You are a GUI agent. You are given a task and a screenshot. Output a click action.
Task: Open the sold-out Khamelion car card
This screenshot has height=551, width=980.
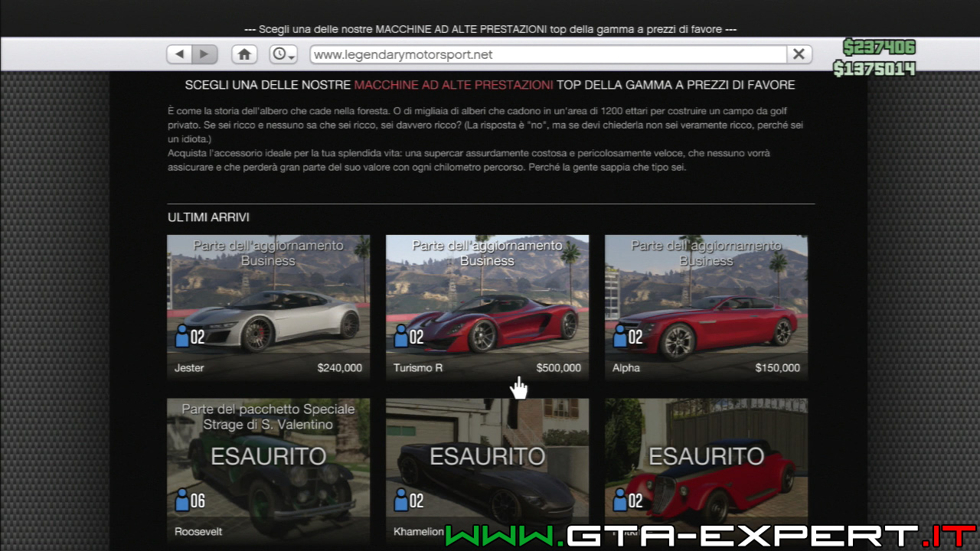[x=488, y=471]
